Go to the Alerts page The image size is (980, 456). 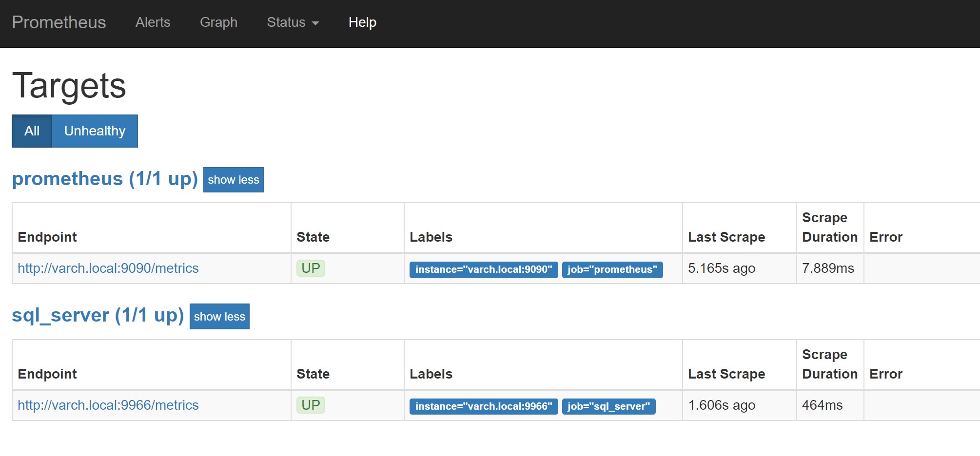click(153, 22)
